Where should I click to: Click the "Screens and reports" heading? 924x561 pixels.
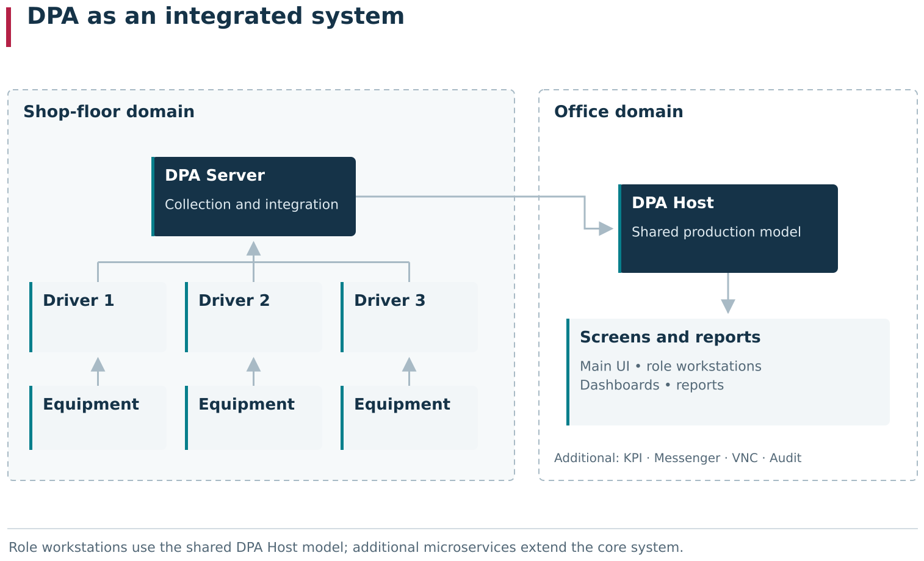(x=670, y=338)
